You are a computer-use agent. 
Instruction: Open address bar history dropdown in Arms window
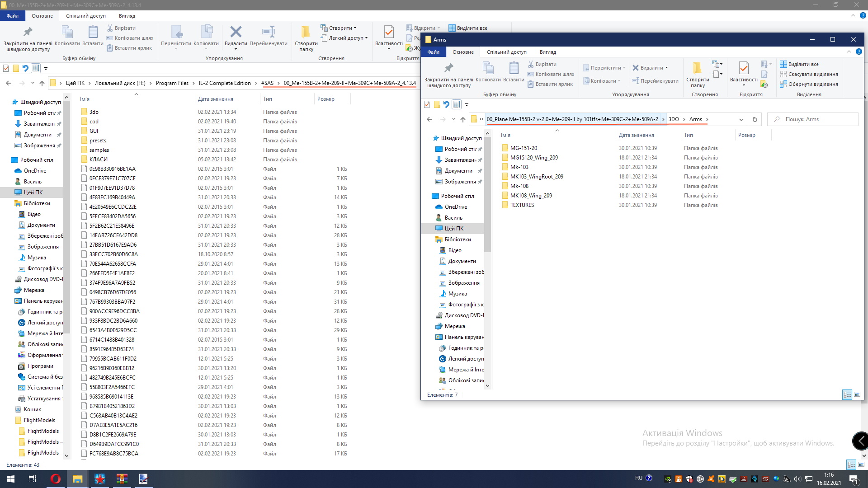click(741, 119)
